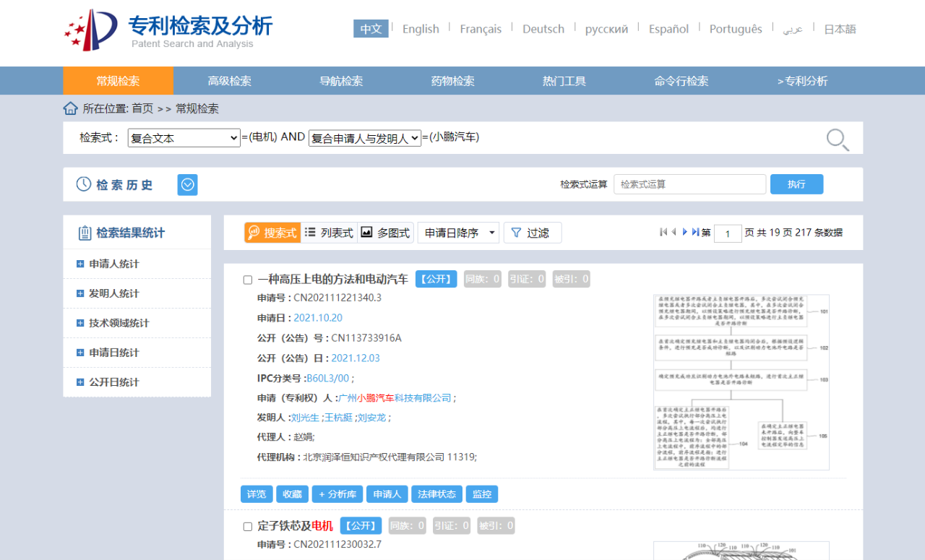925x560 pixels.
Task: Click the home icon in breadcrumb
Action: coord(70,108)
